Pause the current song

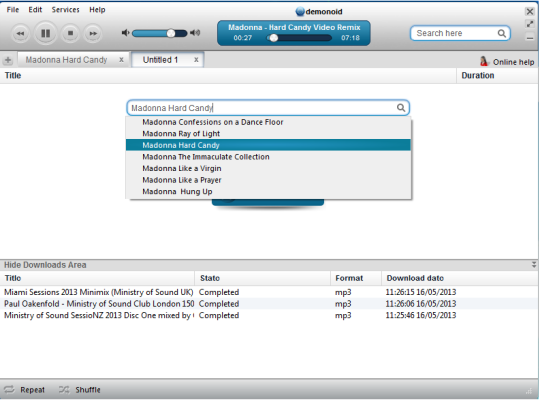(x=45, y=33)
